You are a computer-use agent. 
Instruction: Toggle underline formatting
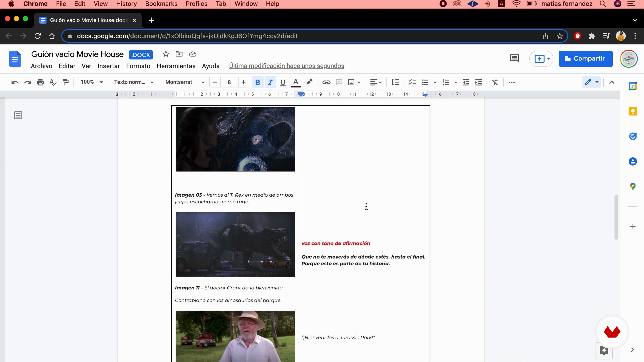click(283, 82)
